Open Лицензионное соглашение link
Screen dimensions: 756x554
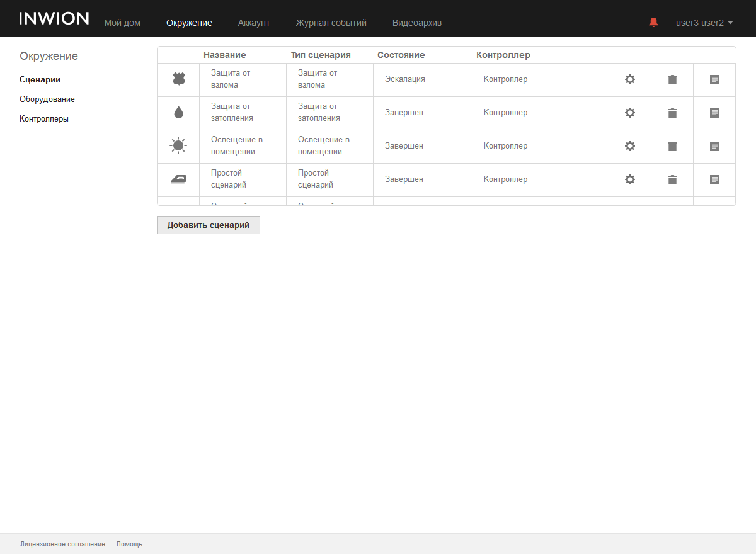point(62,544)
